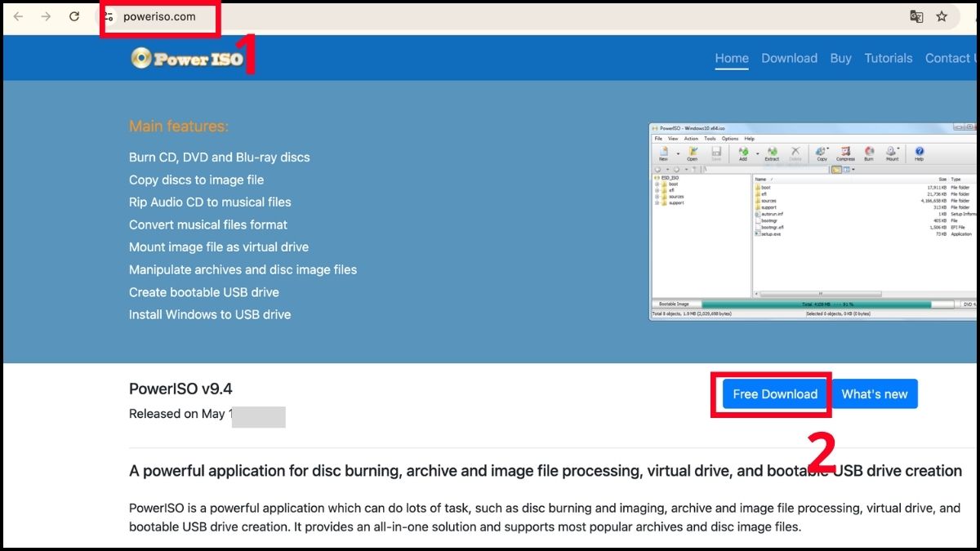Open the Home navigation tab

click(x=732, y=58)
